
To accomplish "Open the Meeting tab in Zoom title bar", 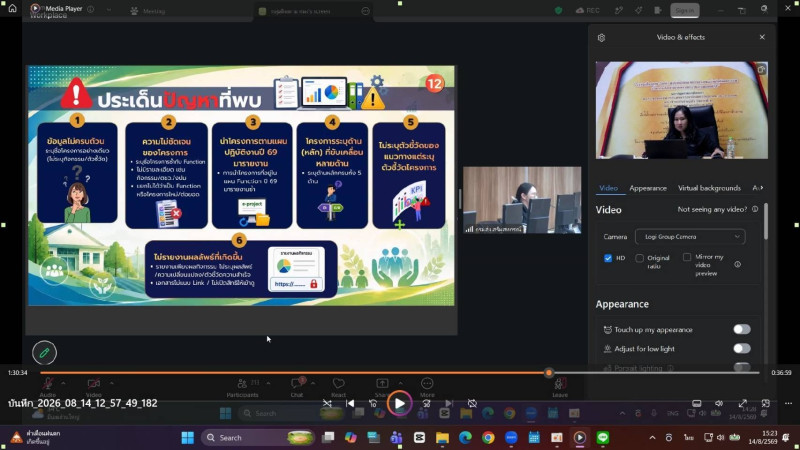I will tap(148, 11).
